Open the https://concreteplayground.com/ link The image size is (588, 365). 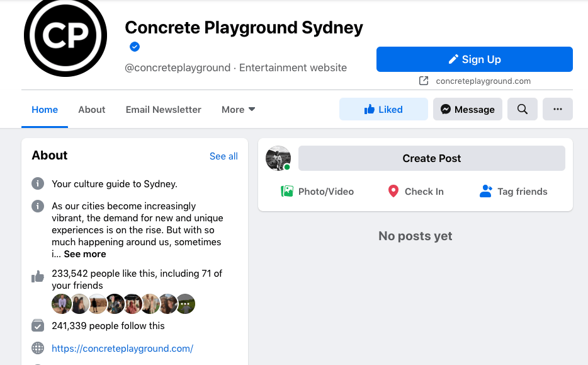pos(122,348)
